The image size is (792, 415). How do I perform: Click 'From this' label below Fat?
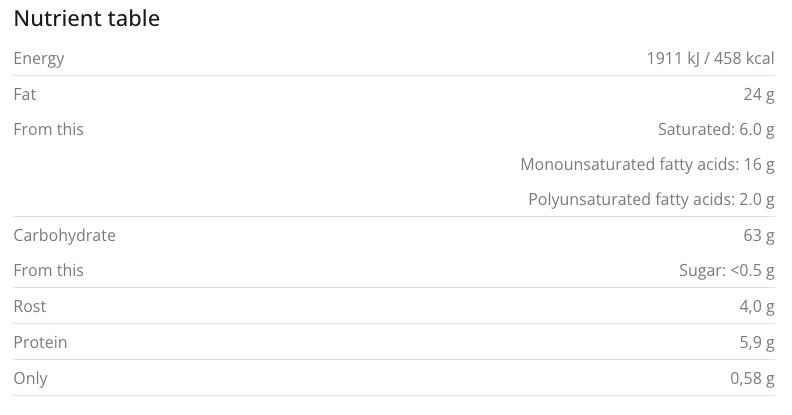click(x=48, y=130)
